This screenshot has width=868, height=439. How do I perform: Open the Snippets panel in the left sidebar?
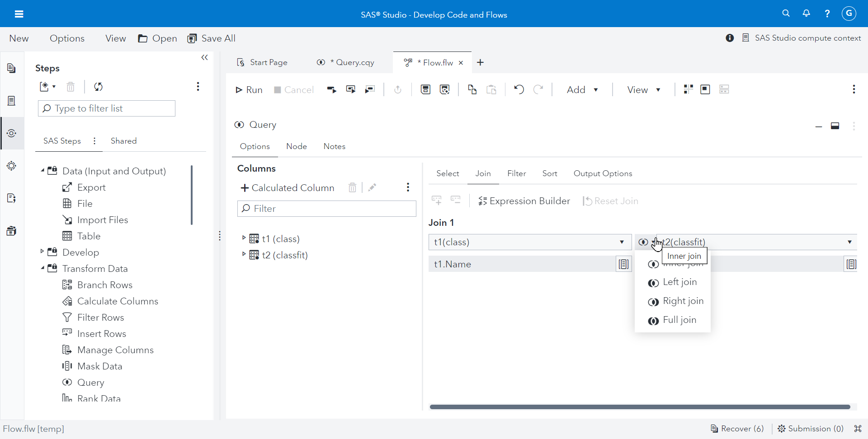point(11,198)
